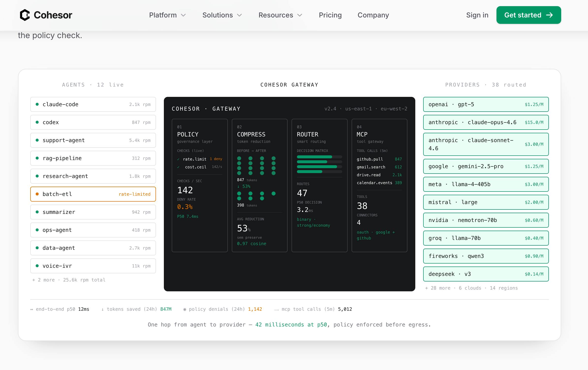Click the green status dot beside claude-code

37,104
